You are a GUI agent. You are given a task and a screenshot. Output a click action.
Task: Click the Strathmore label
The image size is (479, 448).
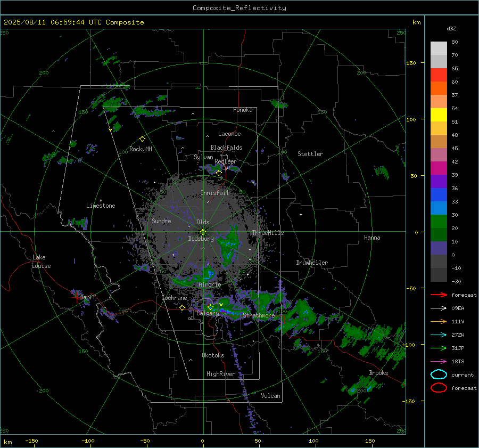[x=259, y=315]
